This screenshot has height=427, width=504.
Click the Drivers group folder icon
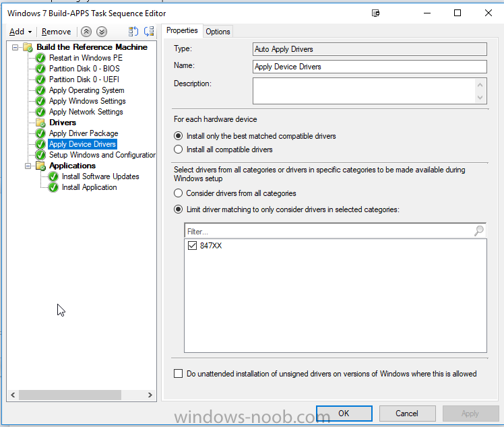(x=40, y=123)
